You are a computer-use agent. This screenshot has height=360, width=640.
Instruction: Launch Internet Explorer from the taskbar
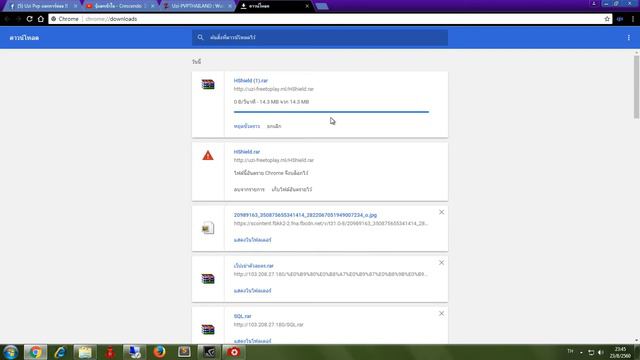click(60, 352)
